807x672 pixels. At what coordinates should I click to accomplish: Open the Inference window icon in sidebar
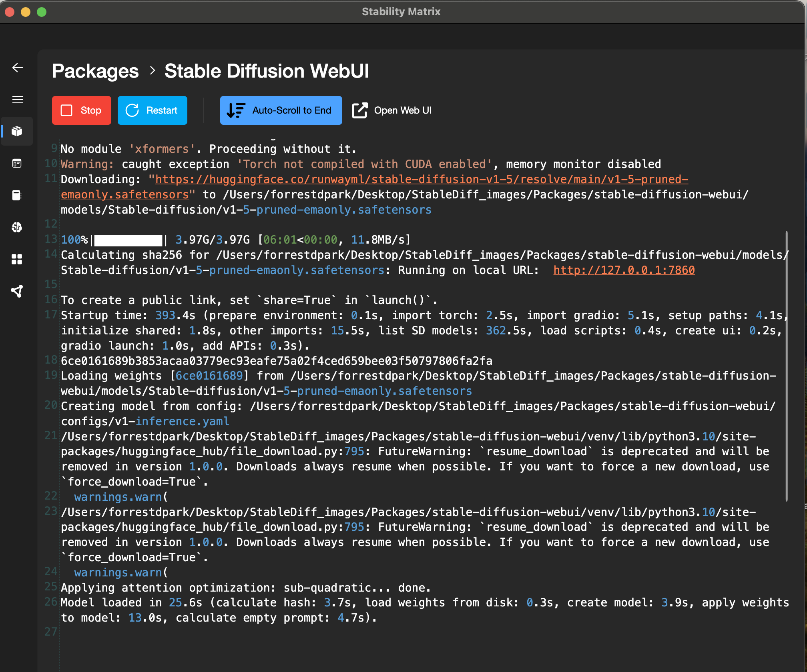[17, 163]
